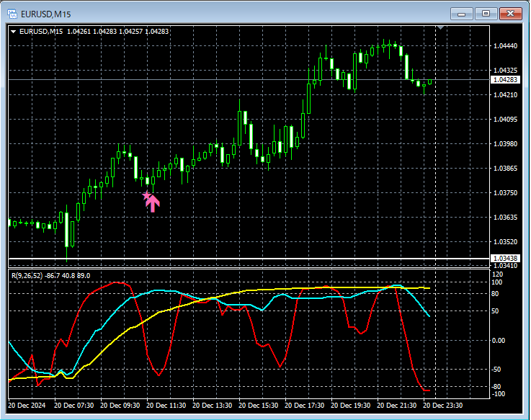Screen dimensions: 531x420
Task: Click the indicator scale value 120
Action: [497, 274]
